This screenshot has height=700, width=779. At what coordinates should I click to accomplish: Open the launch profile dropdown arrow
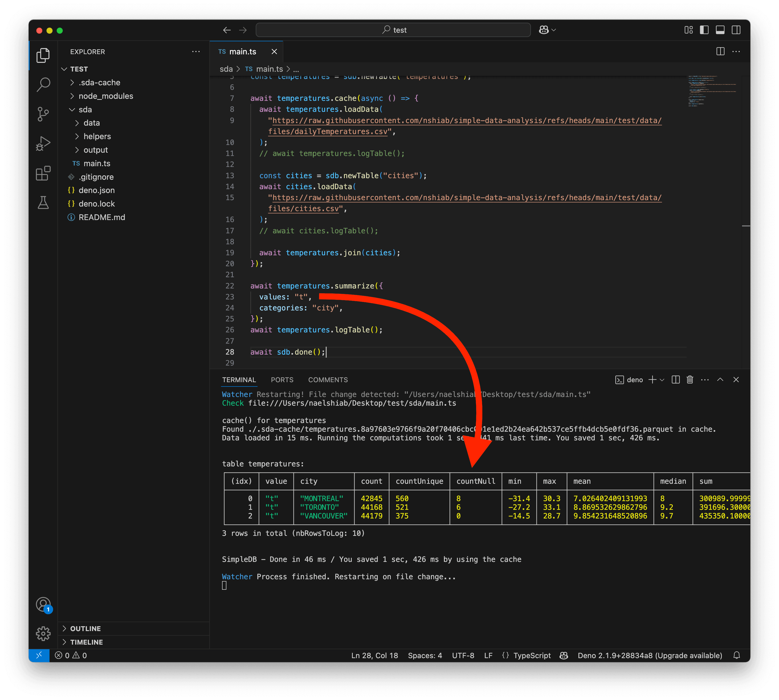tap(662, 380)
